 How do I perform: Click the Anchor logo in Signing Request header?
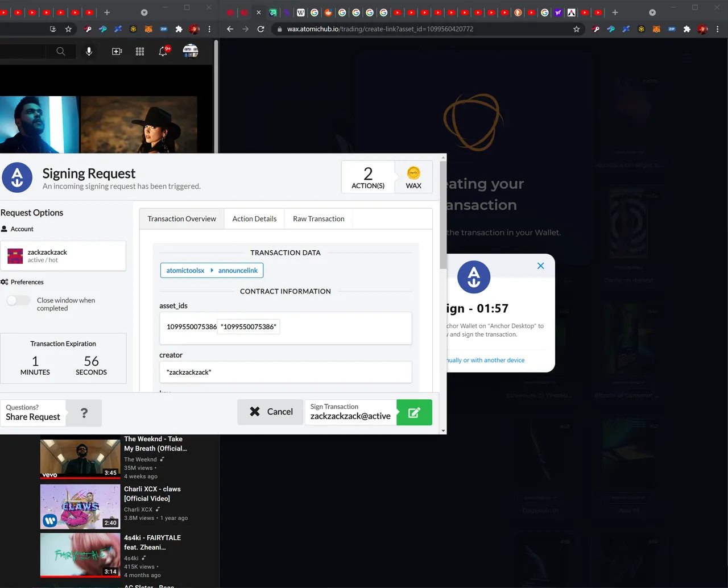pos(17,177)
